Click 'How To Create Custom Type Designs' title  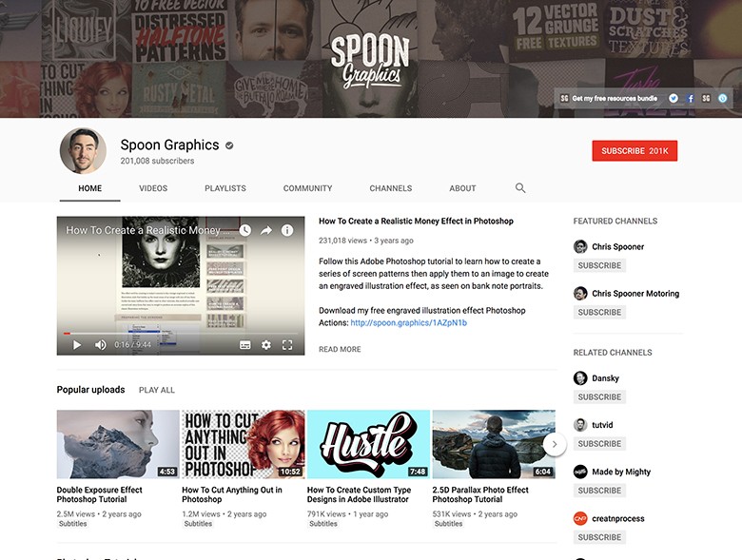tap(359, 494)
